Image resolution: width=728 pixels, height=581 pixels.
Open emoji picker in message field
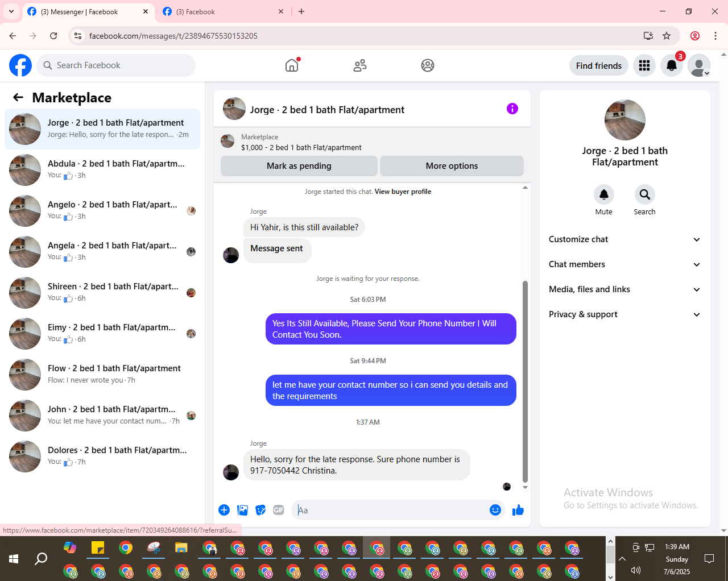(495, 510)
